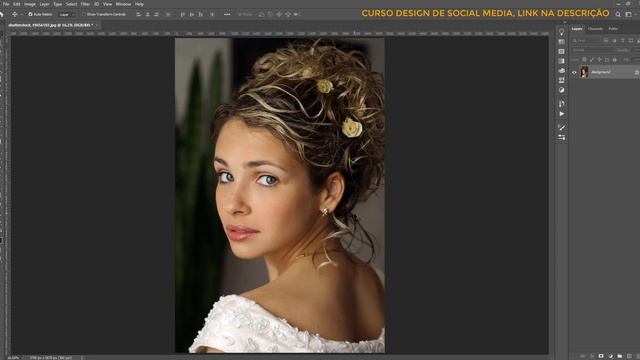Image resolution: width=640 pixels, height=360 pixels.
Task: Create new adjustment layer icon
Action: (611, 356)
